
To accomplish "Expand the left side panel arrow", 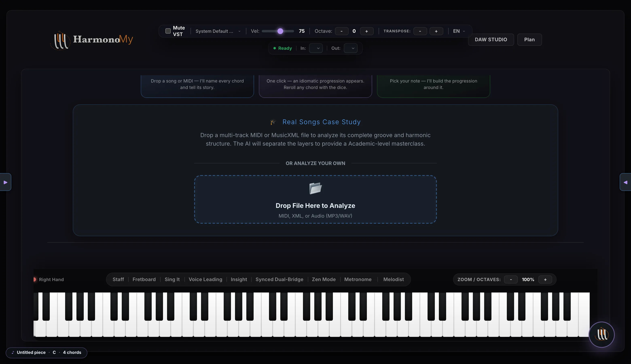I will 5,182.
